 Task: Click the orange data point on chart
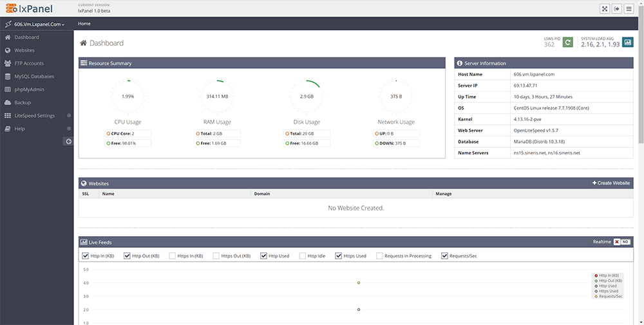coord(359,283)
